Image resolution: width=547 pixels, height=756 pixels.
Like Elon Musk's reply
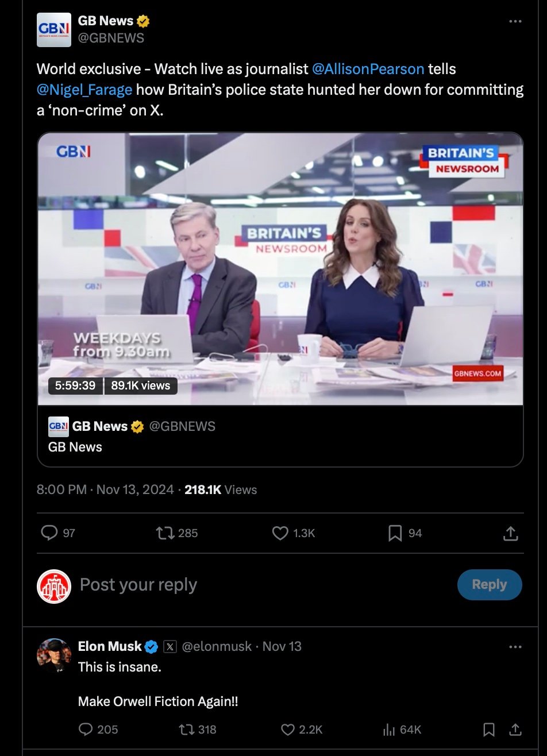288,729
